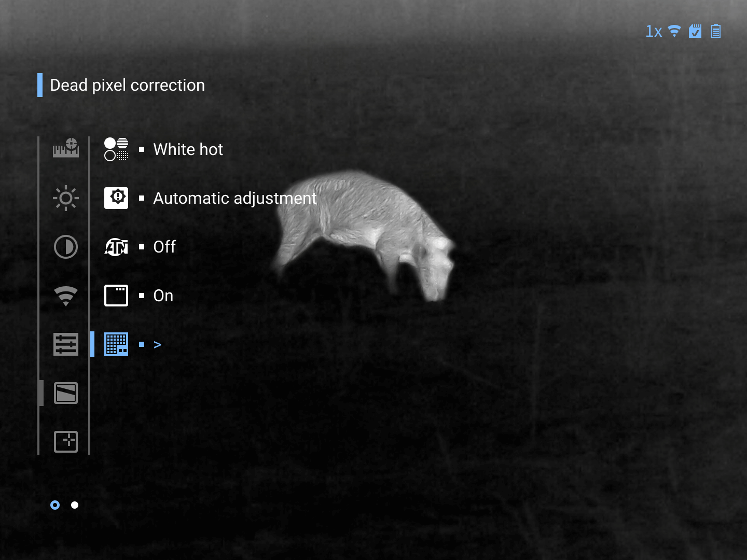Screen dimensions: 747x560
Task: Change the Automatic adjustment option
Action: pyautogui.click(x=234, y=198)
